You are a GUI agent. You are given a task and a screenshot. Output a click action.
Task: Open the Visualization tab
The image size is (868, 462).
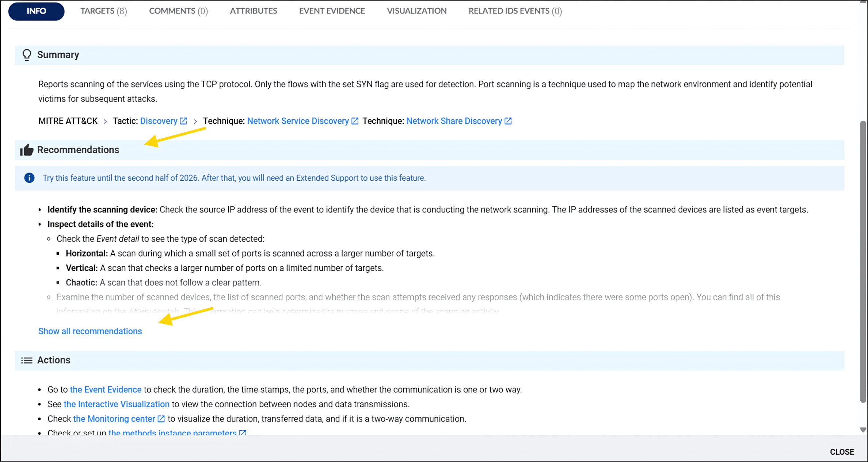click(416, 11)
